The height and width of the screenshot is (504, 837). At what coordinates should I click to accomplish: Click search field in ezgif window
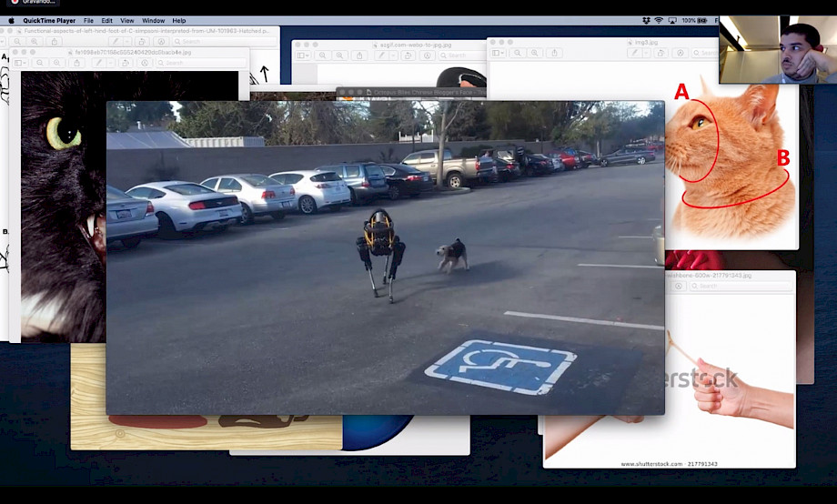point(460,55)
